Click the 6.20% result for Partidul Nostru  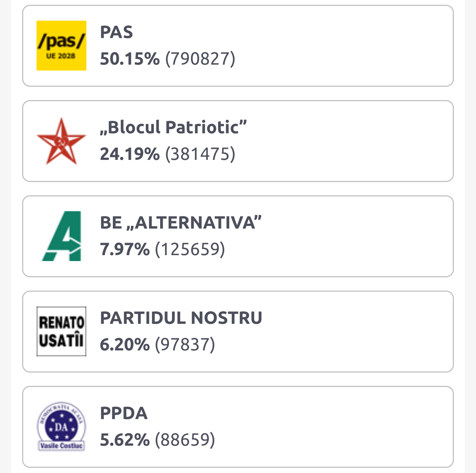click(125, 345)
